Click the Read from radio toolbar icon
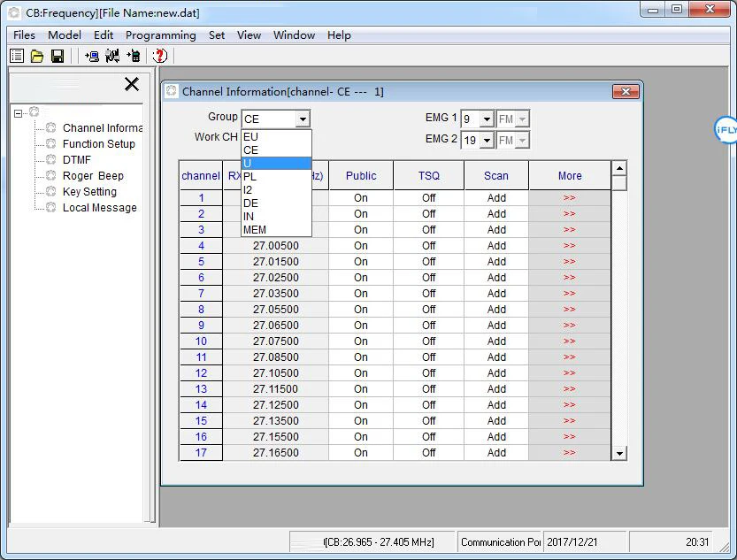The height and width of the screenshot is (560, 737). tap(92, 56)
